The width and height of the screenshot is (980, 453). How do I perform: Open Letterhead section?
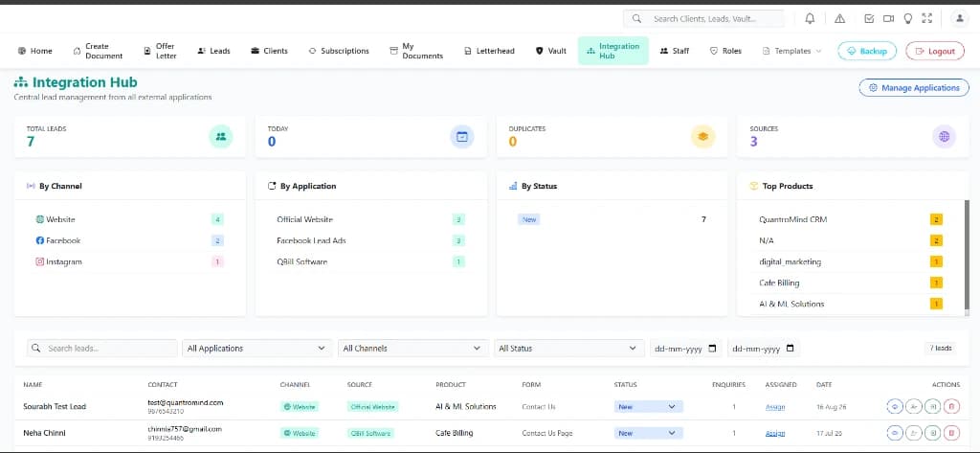pyautogui.click(x=489, y=51)
